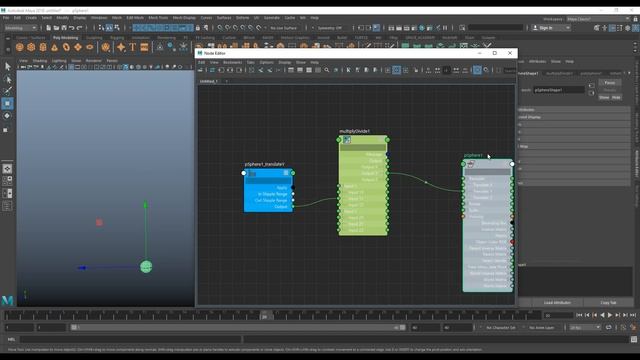Click the search magnifier icon in the Node Editor toolbar

click(x=327, y=70)
